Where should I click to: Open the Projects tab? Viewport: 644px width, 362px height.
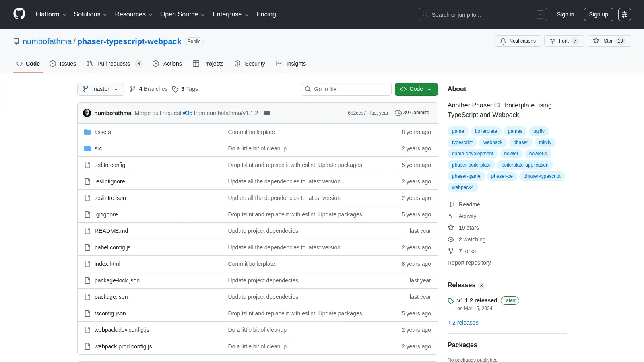(208, 64)
